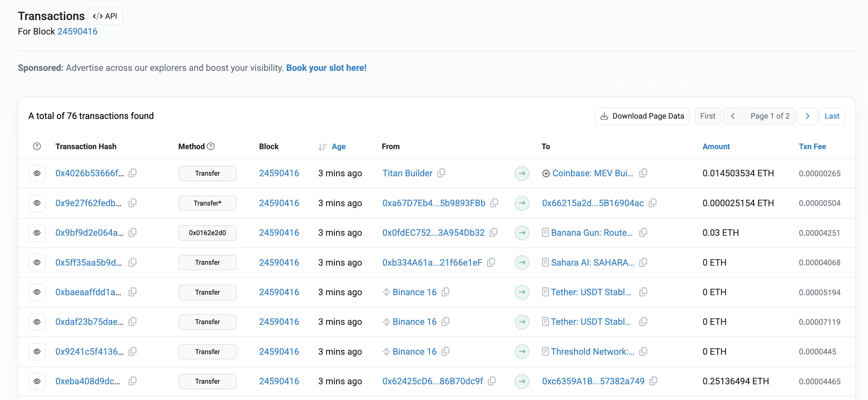The image size is (868, 400).
Task: Go to previous page chevron
Action: 732,116
